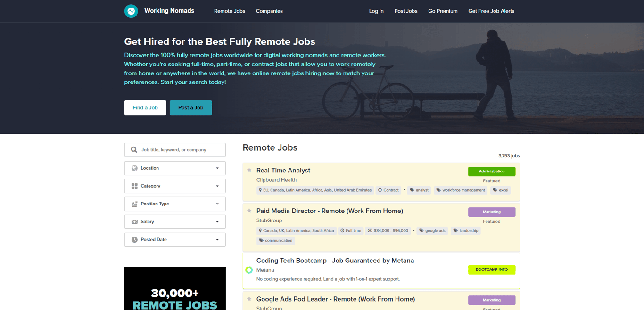The width and height of the screenshot is (644, 310).
Task: Click the Post a Job button
Action: (x=191, y=108)
